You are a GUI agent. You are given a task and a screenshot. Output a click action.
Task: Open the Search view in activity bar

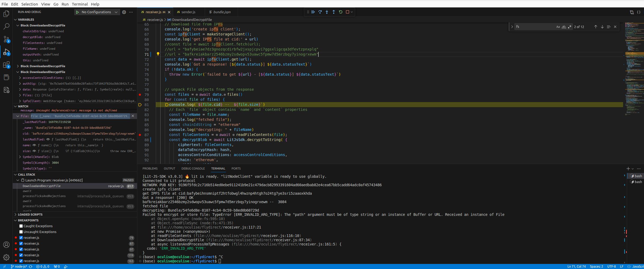click(x=6, y=26)
